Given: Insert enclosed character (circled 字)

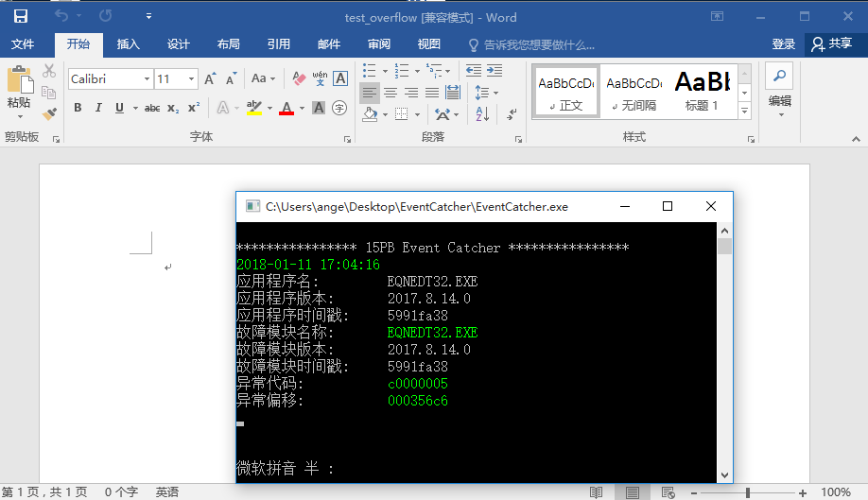Looking at the screenshot, I should pos(339,108).
